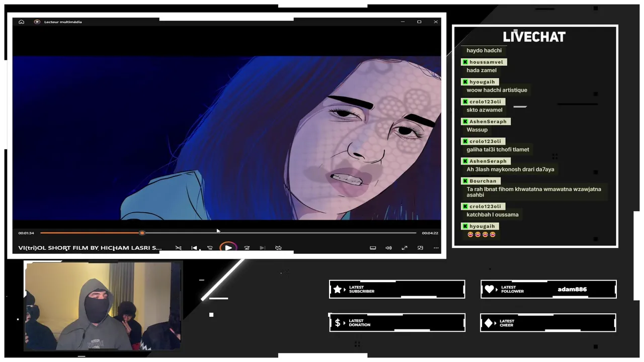Screen dimensions: 644x362
Task: Click chat message 'Ah 3lash maykonosh drari da7aya'
Action: tap(510, 169)
